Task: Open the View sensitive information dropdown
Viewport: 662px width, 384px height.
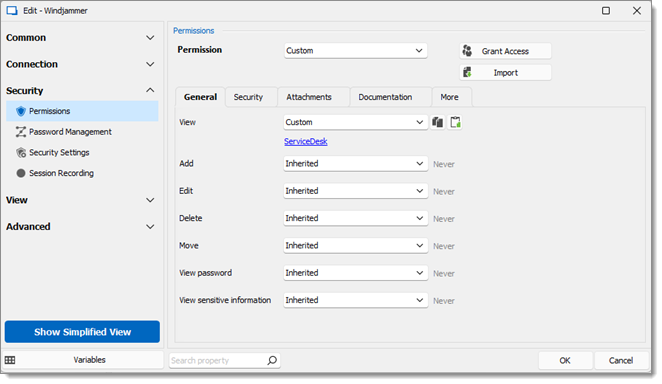Action: [x=355, y=300]
